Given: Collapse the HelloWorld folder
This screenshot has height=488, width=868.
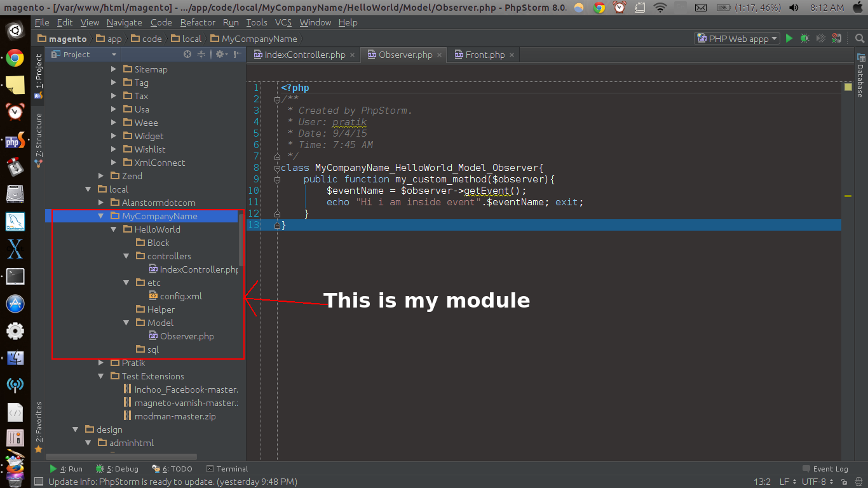Looking at the screenshot, I should [x=114, y=229].
